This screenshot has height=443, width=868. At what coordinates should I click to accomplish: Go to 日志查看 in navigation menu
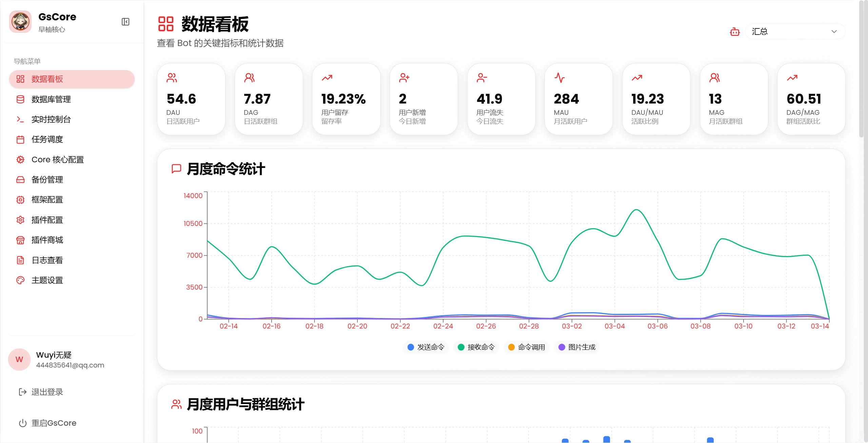(x=47, y=260)
